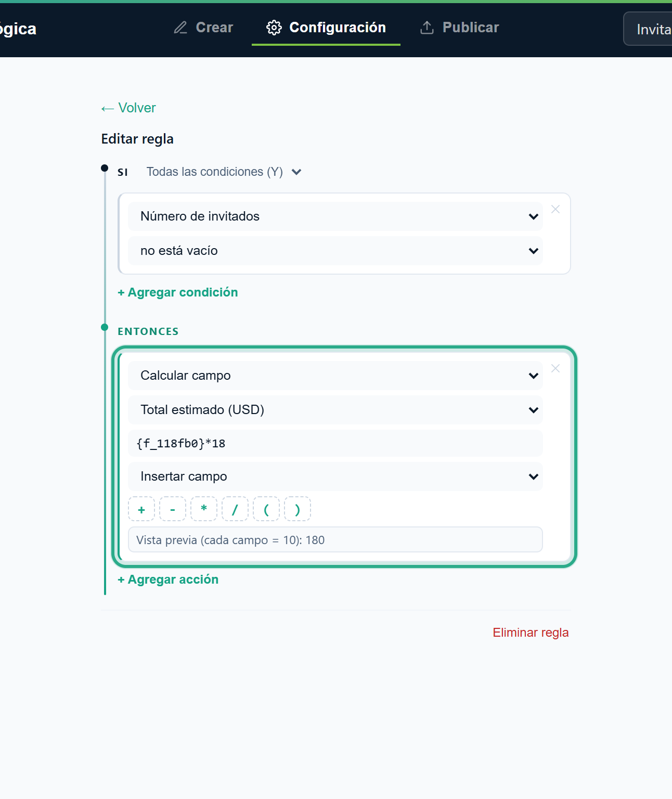Insert the minus operator button
Screen dimensions: 672x799
coord(173,509)
